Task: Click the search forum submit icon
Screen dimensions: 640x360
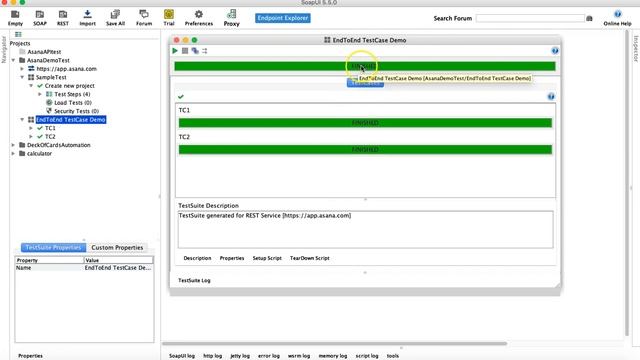Action: (x=589, y=18)
